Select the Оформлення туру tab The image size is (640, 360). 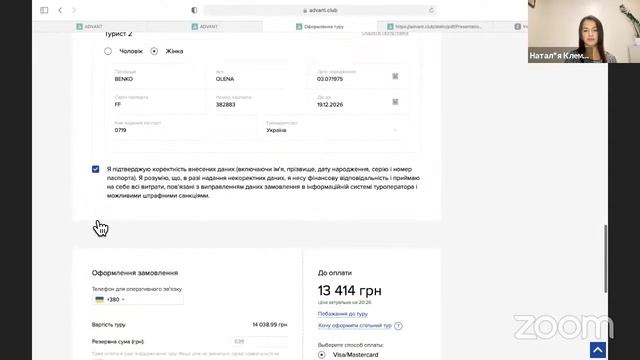(320, 27)
